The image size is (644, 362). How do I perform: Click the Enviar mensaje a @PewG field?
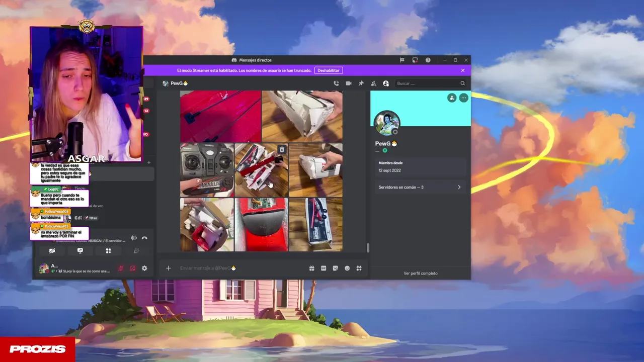tap(242, 268)
